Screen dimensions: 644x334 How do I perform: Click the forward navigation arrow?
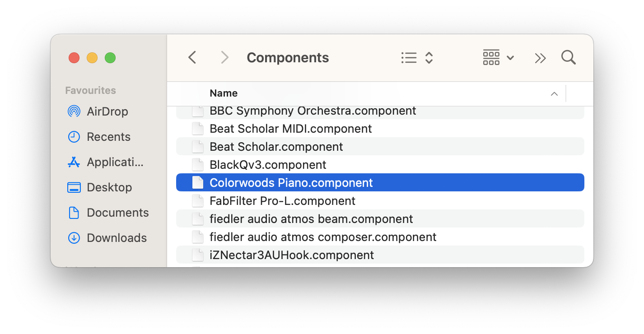224,58
